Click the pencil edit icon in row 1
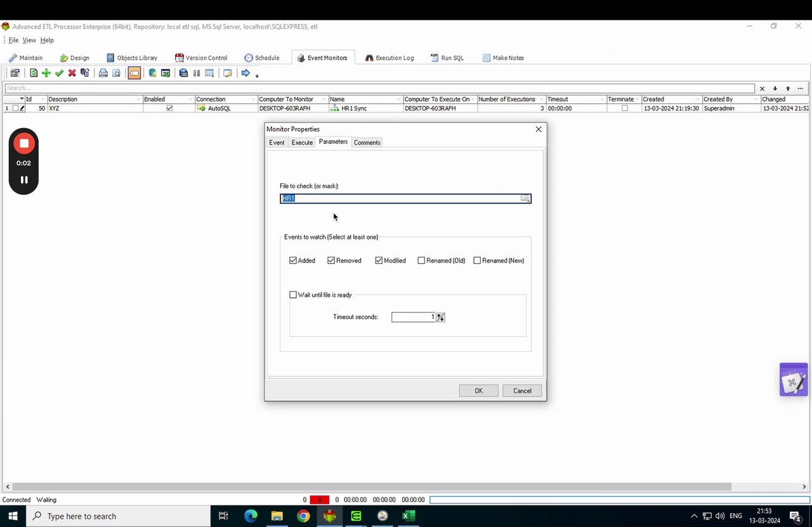 22,108
